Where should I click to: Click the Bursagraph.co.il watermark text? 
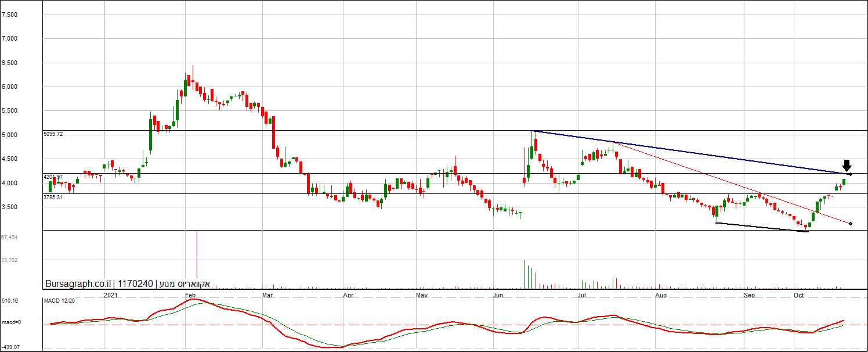78,284
